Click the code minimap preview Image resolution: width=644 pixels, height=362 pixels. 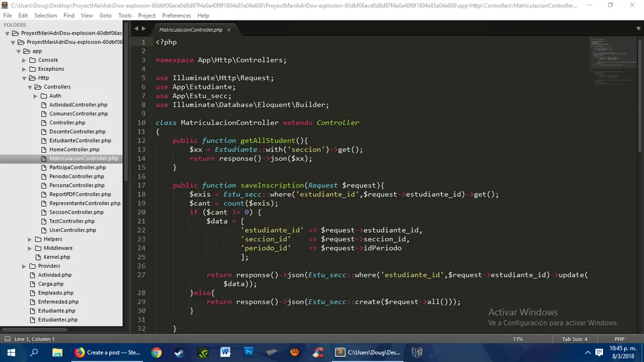point(612,61)
